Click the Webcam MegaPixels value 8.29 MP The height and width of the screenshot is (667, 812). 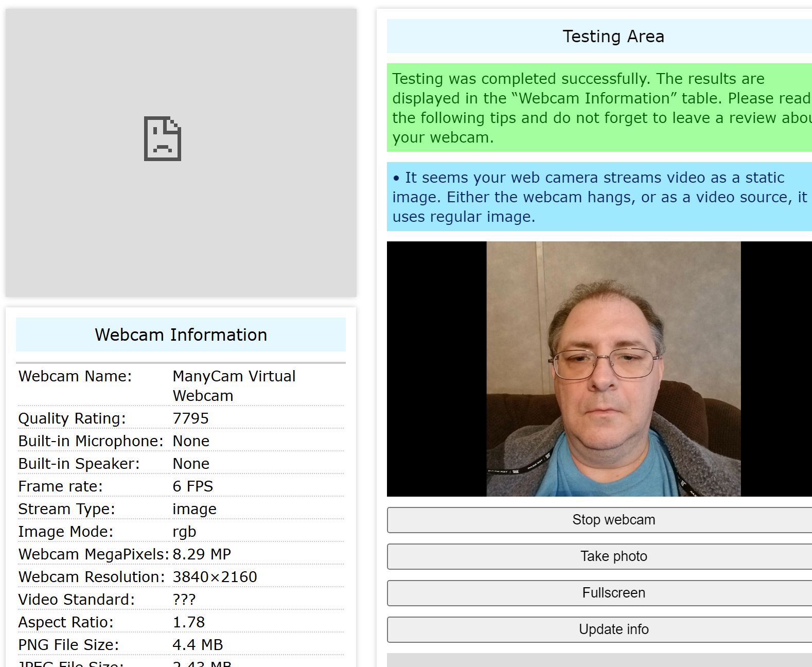coord(201,554)
